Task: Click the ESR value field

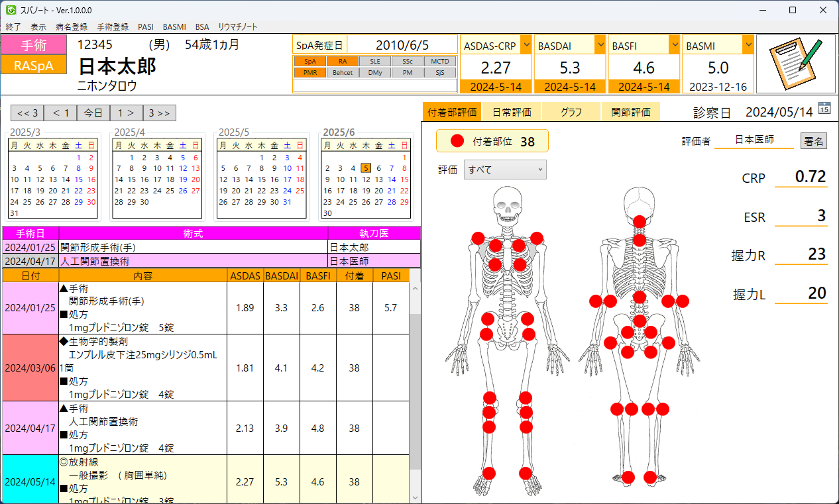Action: coord(801,216)
